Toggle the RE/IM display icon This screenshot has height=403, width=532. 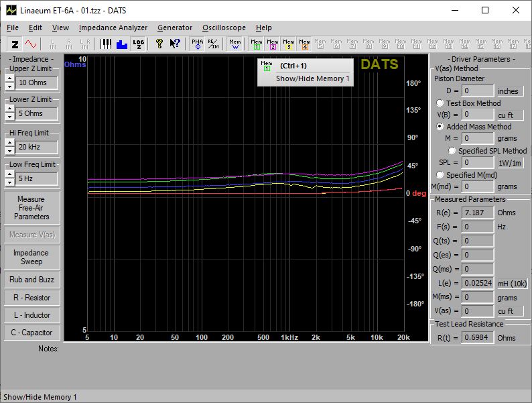click(214, 44)
